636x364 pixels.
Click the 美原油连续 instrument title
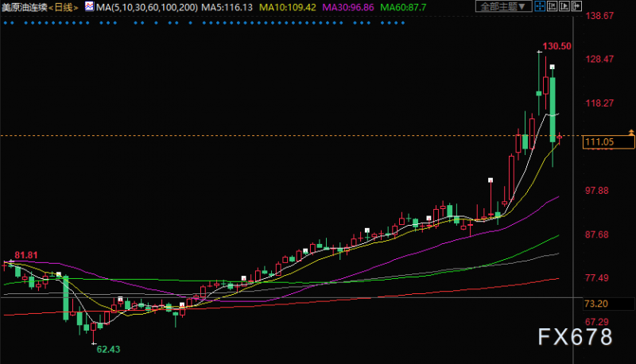pyautogui.click(x=25, y=7)
